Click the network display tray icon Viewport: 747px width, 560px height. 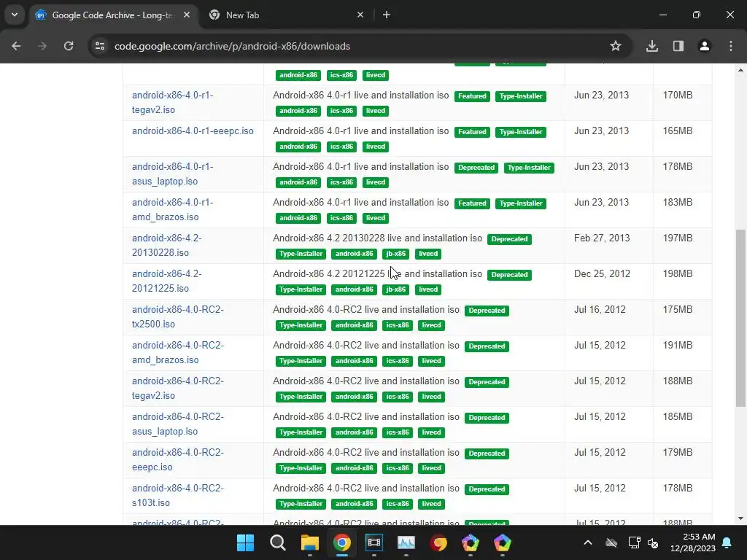(634, 542)
